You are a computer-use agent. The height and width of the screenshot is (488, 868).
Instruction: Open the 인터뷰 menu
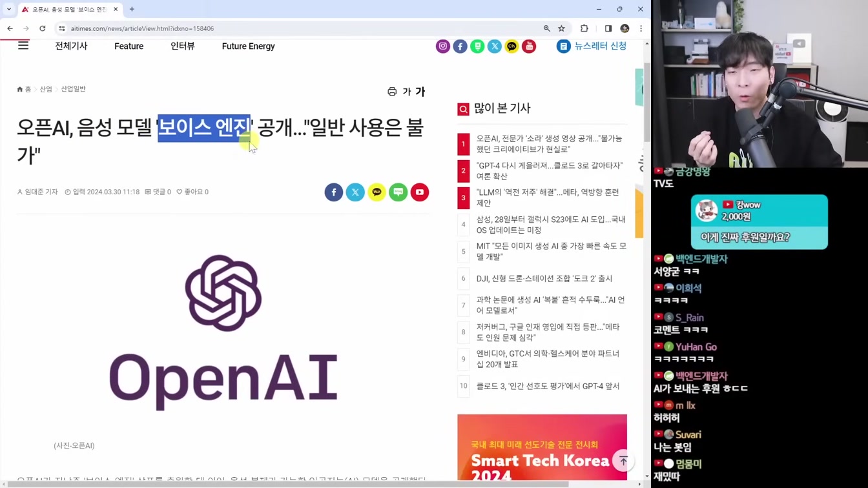[183, 46]
